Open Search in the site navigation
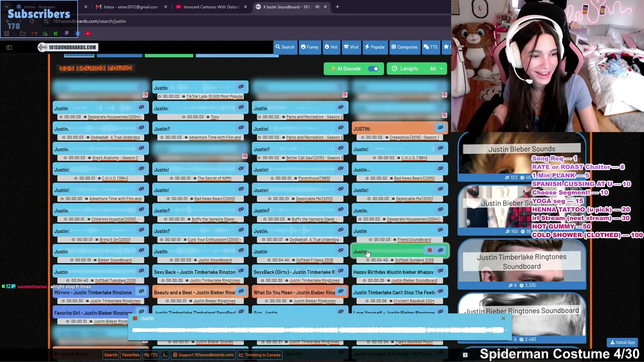The height and width of the screenshot is (362, 644). [x=285, y=47]
